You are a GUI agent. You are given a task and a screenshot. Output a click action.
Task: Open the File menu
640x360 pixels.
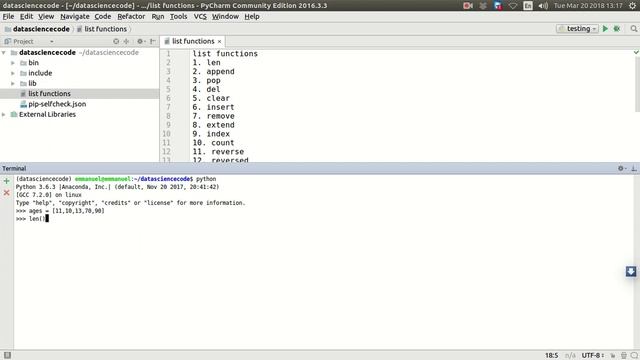click(x=8, y=16)
